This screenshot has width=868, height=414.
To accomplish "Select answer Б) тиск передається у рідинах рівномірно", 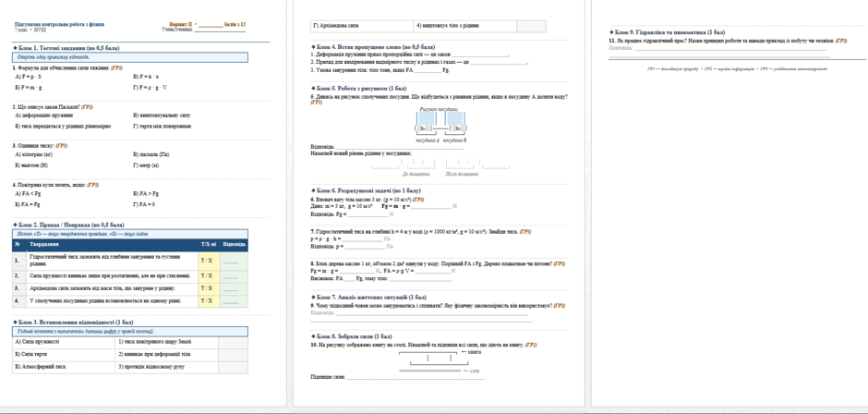I will point(63,127).
